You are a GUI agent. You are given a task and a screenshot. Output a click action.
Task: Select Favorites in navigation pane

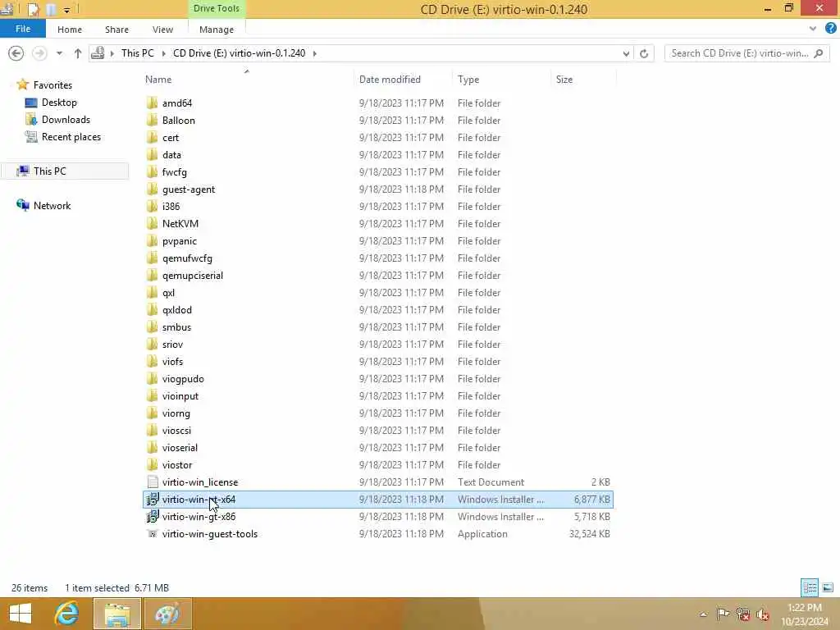pos(52,85)
